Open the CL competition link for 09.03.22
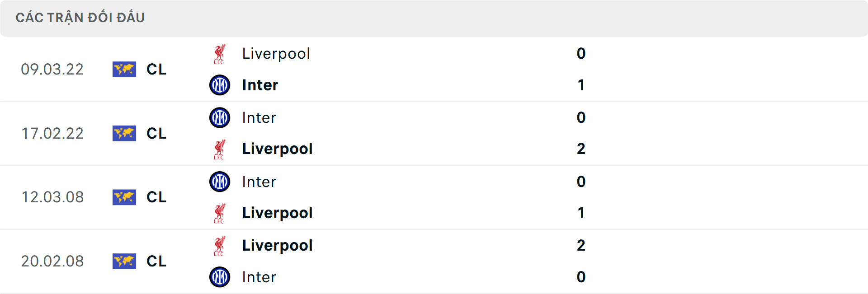The height and width of the screenshot is (294, 868). (156, 69)
